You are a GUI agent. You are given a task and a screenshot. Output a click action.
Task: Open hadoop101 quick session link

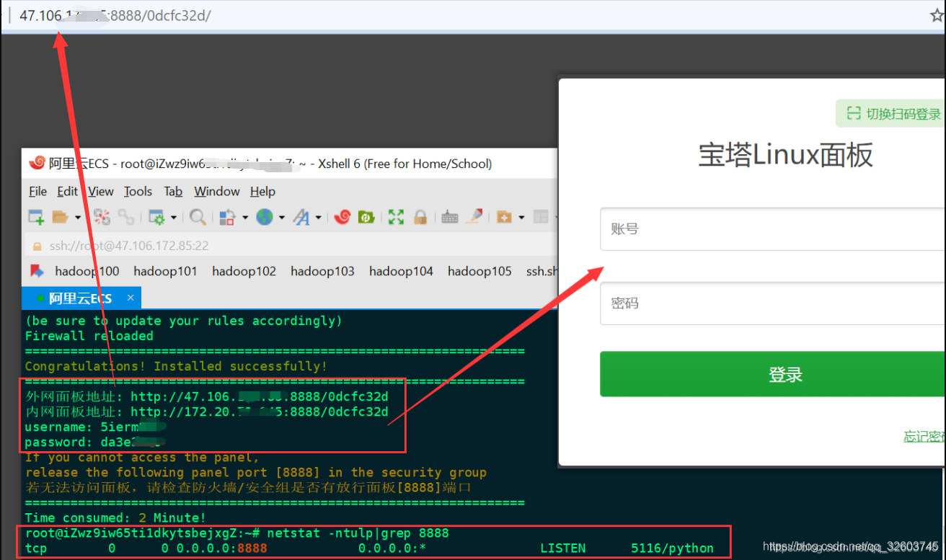point(165,271)
